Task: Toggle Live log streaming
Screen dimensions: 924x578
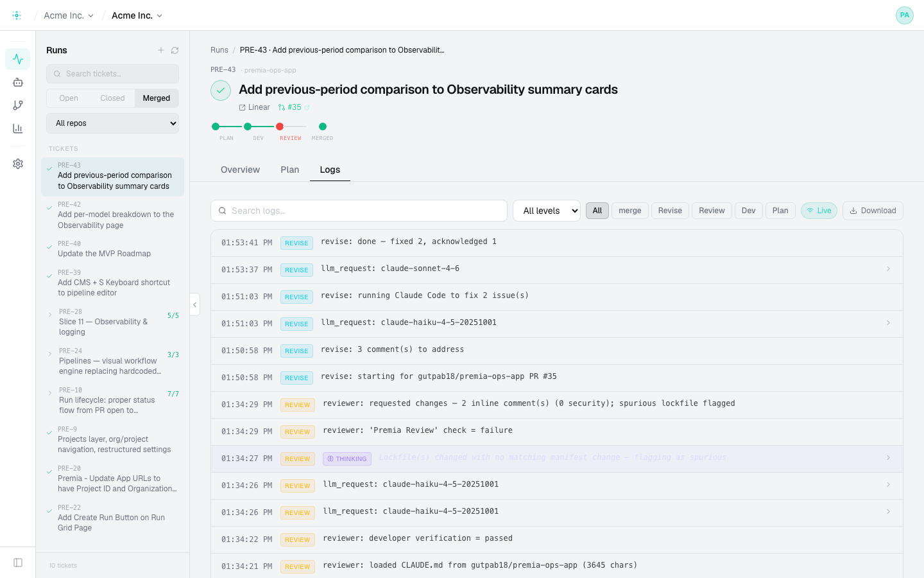Action: (x=819, y=211)
